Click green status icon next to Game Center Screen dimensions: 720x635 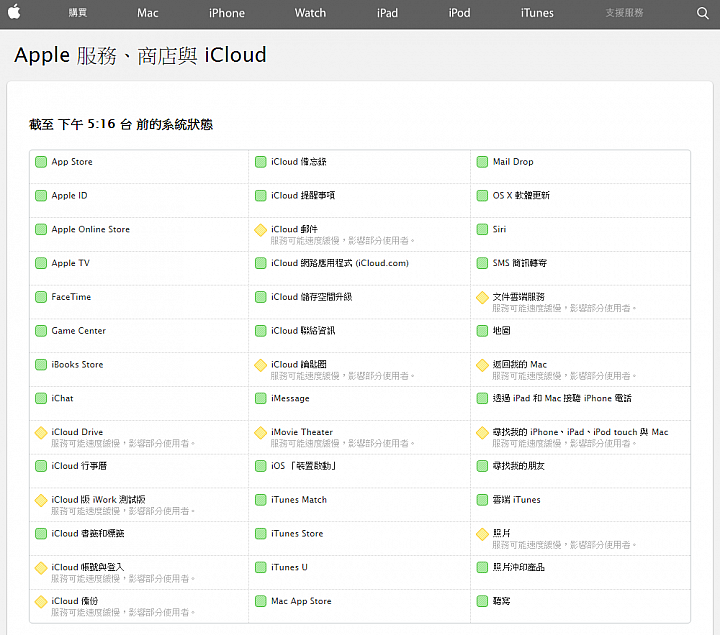(x=41, y=331)
